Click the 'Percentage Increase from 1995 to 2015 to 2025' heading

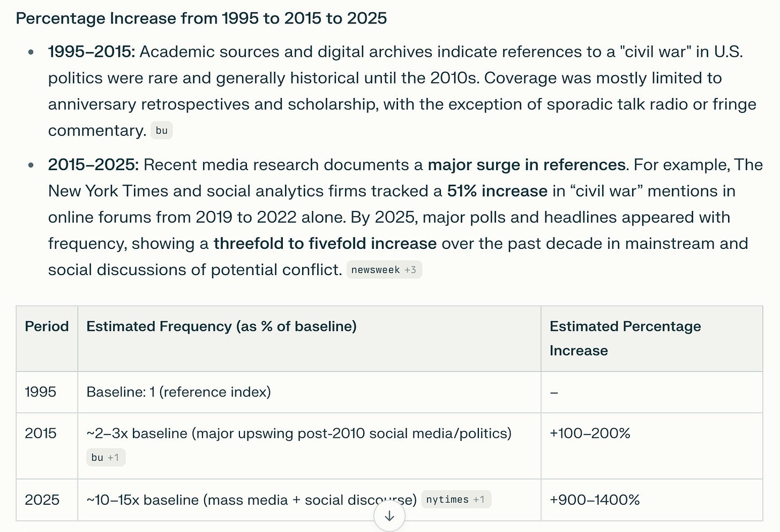pyautogui.click(x=201, y=18)
